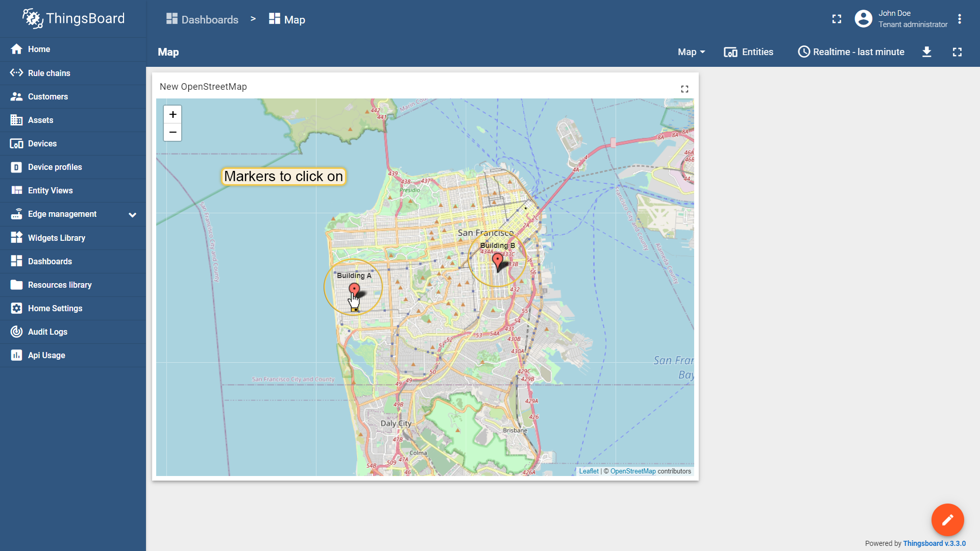Screen dimensions: 980x551
Task: Click the Building B map marker
Action: (498, 262)
